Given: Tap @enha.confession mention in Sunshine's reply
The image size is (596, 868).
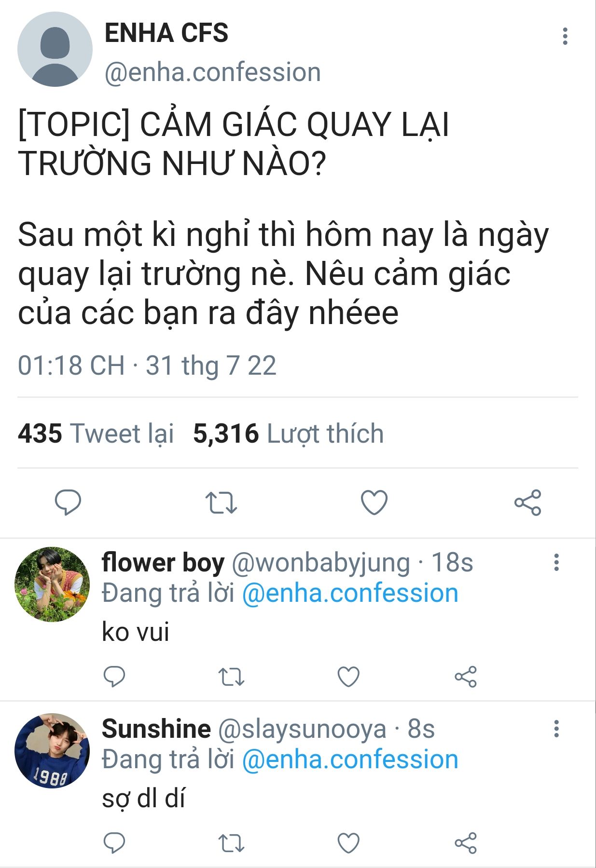Looking at the screenshot, I should [x=350, y=759].
